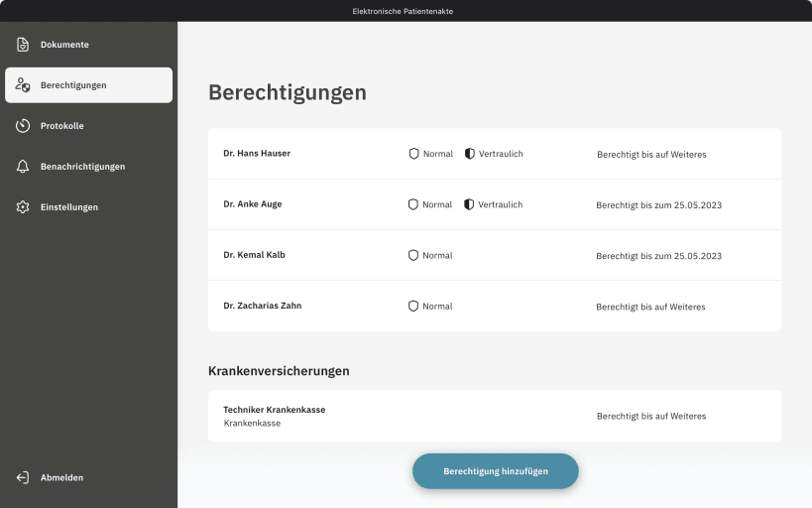Click 'Berechtigt bis auf Weiteres' for Dr. Hans Hauser
Viewport: 812px width, 508px height.
pyautogui.click(x=651, y=155)
